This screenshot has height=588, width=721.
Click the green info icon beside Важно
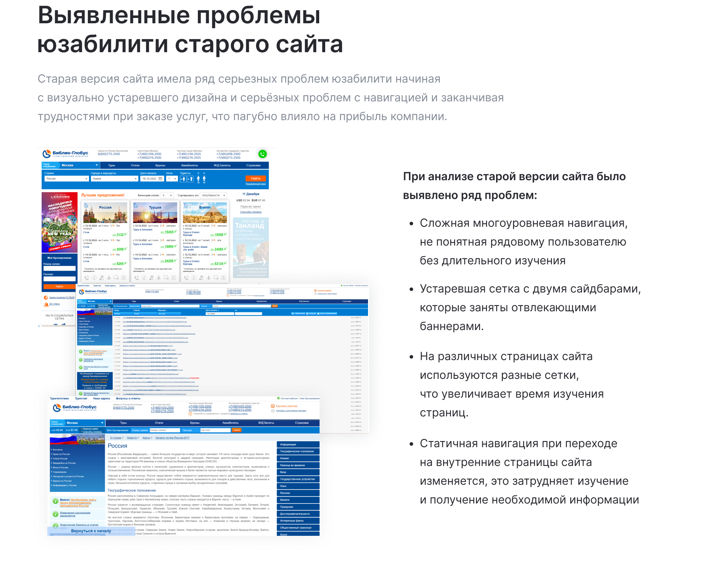(x=55, y=501)
